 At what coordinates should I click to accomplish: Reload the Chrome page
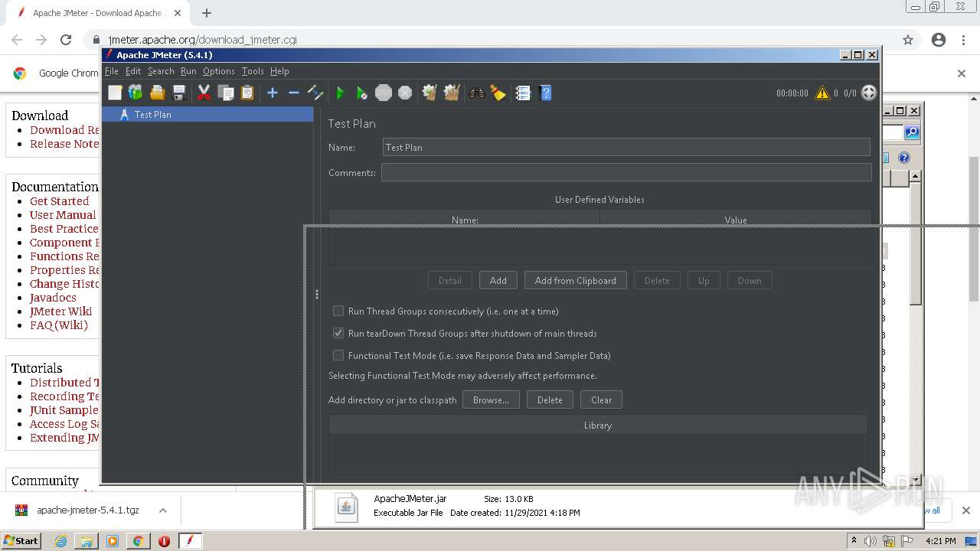[x=66, y=40]
